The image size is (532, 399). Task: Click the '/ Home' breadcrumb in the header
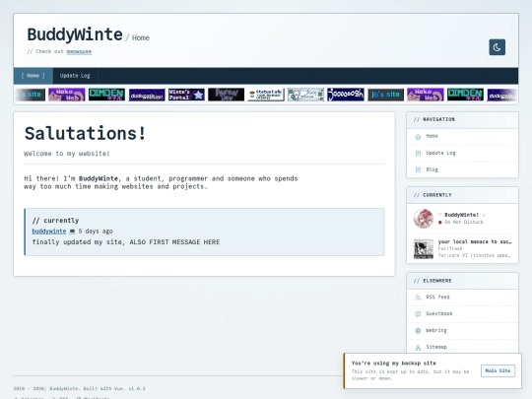[x=137, y=37]
